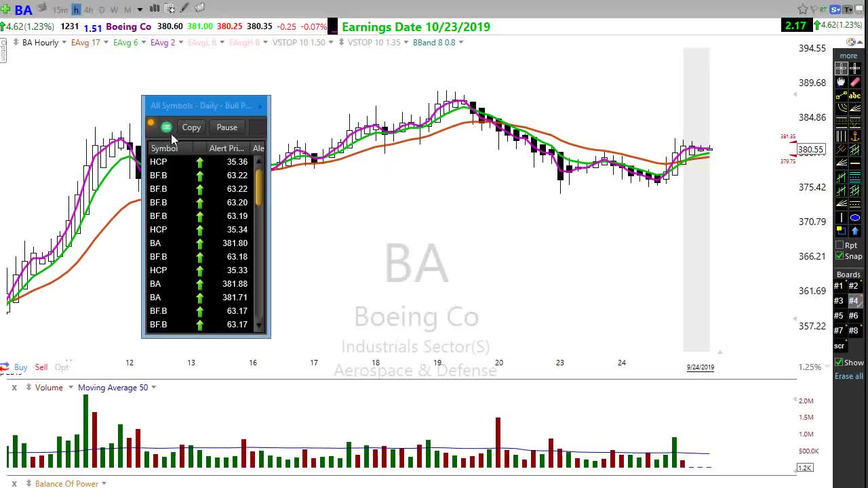Select the blue ellipse drawing tool
The height and width of the screenshot is (488, 868).
point(854,218)
